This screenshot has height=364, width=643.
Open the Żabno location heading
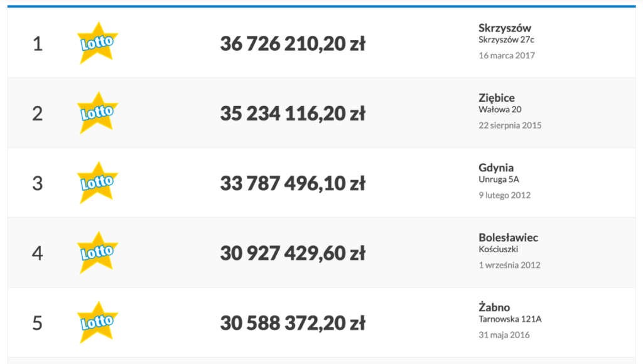point(494,307)
